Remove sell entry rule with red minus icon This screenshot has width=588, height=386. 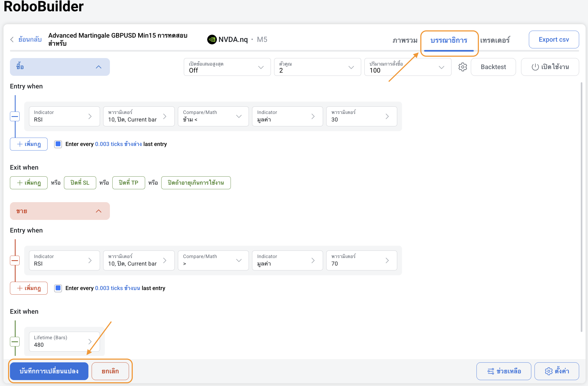click(x=15, y=260)
